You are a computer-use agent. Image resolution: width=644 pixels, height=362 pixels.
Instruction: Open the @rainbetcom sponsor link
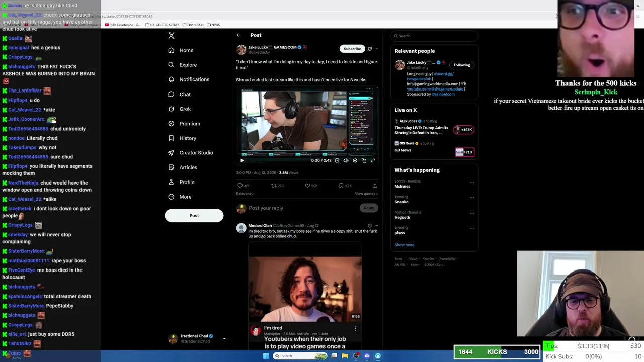(x=443, y=94)
